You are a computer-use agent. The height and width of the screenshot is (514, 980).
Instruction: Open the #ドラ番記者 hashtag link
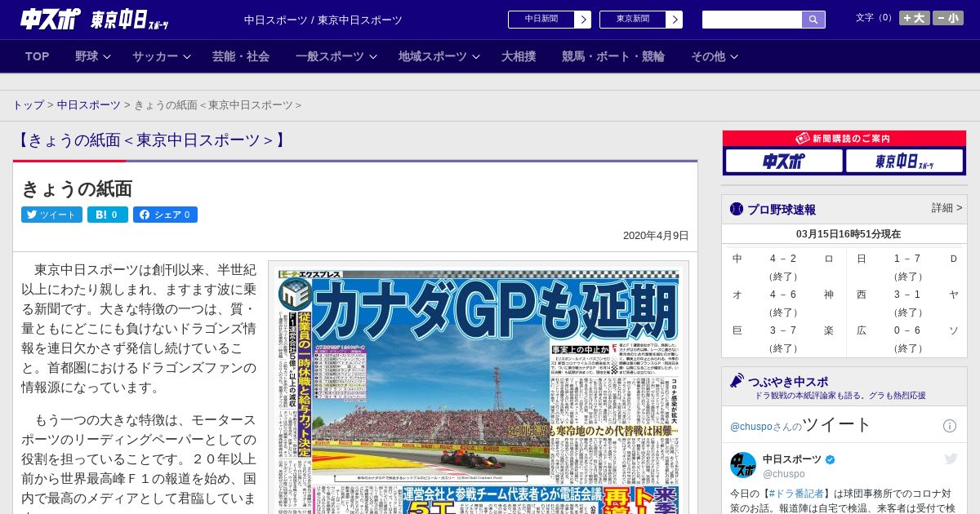[x=796, y=494]
